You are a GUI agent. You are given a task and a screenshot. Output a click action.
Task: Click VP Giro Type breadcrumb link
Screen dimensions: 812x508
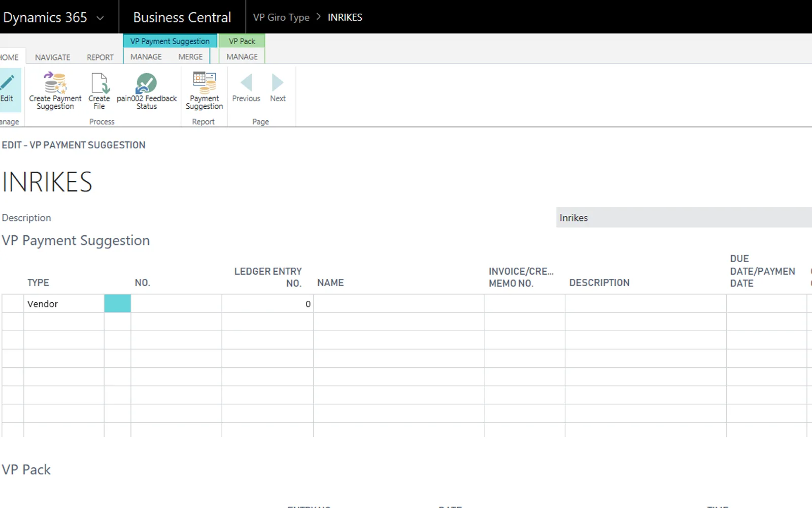[x=281, y=17]
